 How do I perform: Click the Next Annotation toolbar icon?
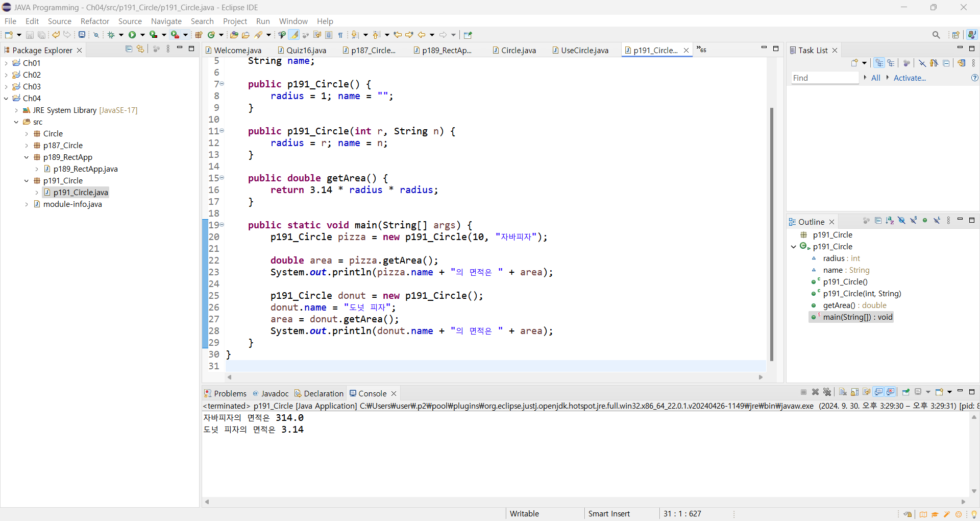pyautogui.click(x=356, y=35)
